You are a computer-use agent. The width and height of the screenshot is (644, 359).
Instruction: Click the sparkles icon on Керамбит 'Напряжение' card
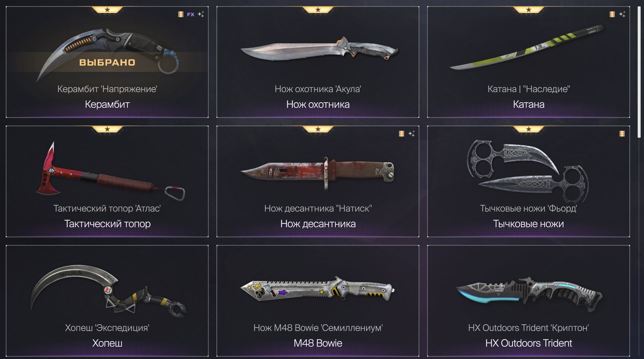coord(201,15)
